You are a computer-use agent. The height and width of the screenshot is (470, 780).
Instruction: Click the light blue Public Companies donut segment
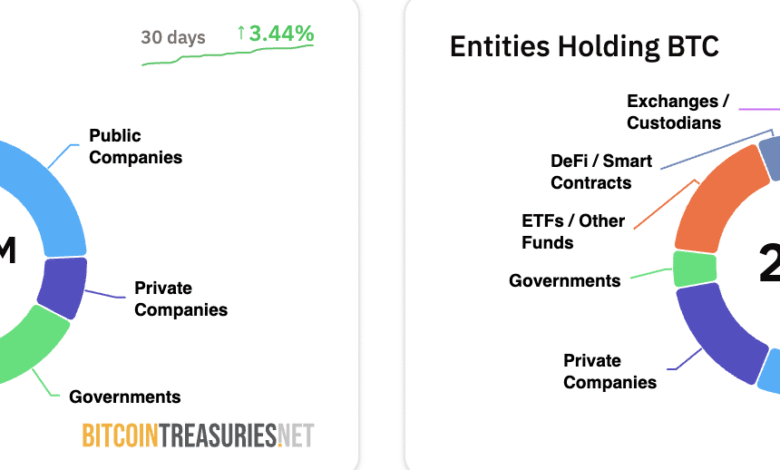coord(52,201)
